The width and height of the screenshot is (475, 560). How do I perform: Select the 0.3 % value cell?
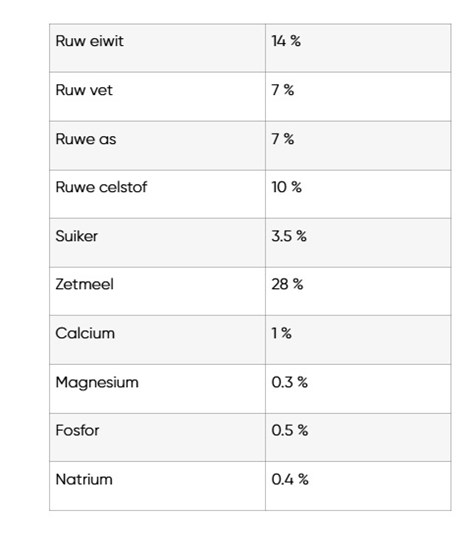(358, 389)
